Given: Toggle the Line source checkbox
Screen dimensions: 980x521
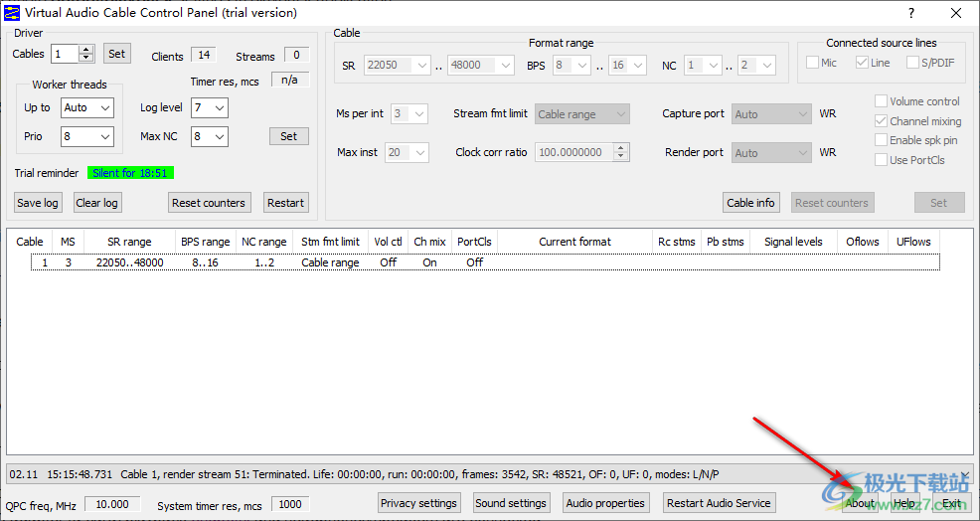Looking at the screenshot, I should [862, 63].
